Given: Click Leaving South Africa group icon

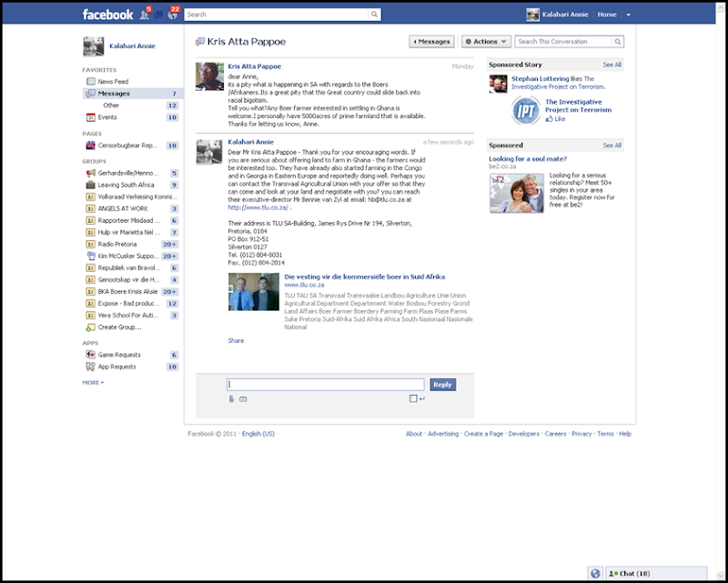Looking at the screenshot, I should click(x=90, y=185).
